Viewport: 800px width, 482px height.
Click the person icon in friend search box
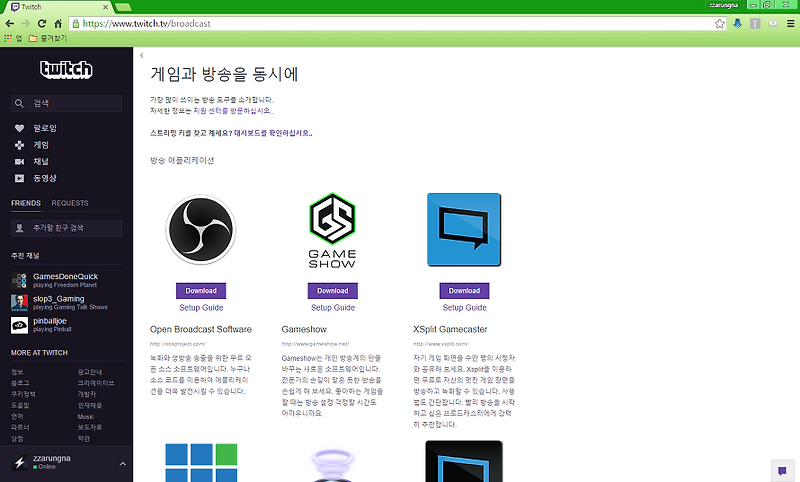19,228
